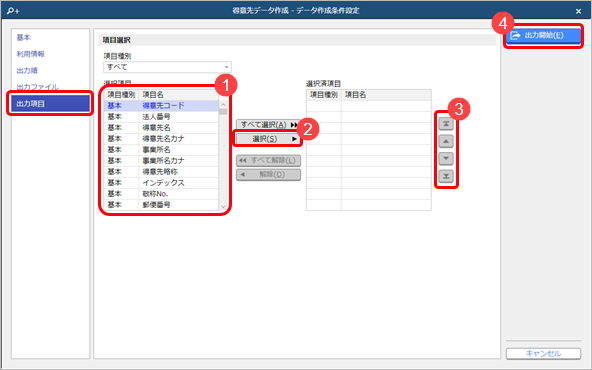Viewport: 592px width, 370px height.
Task: Select the インデックス row
Action: [x=161, y=183]
